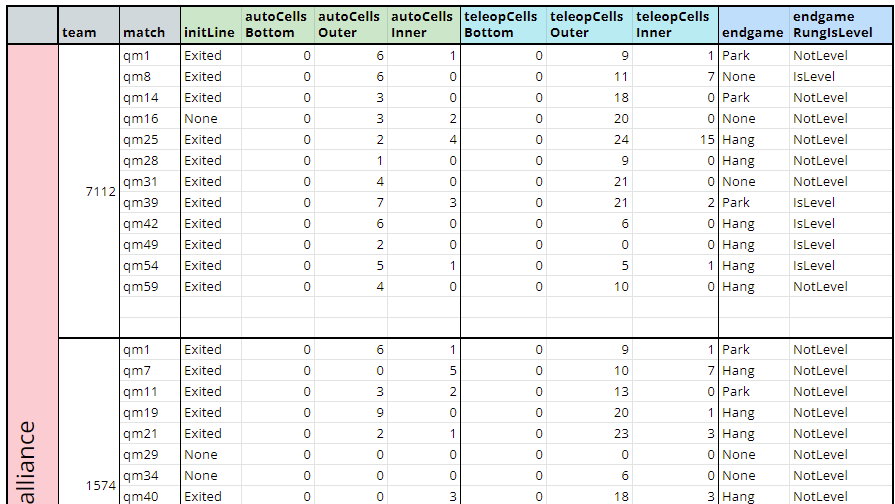Image resolution: width=895 pixels, height=504 pixels.
Task: Select 'IsLevel' in the qm8 row
Action: (841, 76)
